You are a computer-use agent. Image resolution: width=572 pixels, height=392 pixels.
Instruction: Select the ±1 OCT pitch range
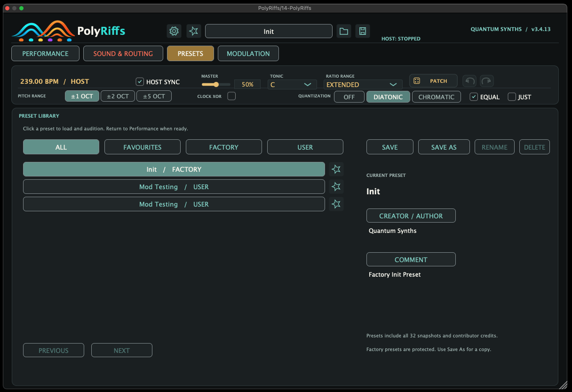click(82, 96)
